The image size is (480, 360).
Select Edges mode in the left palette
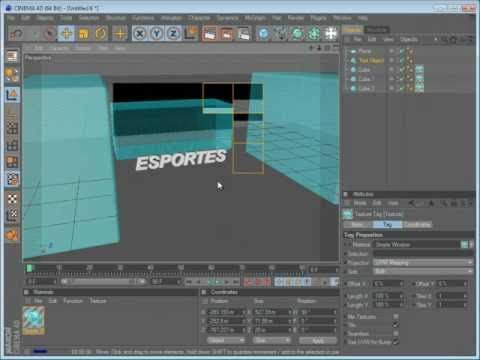[x=12, y=145]
